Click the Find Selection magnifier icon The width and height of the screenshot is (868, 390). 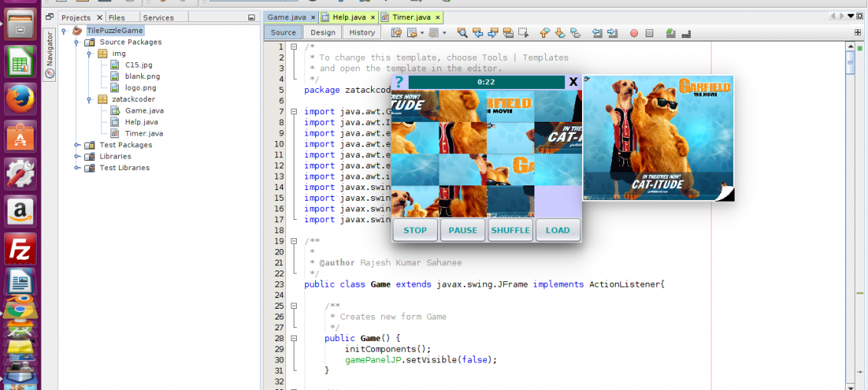pyautogui.click(x=462, y=33)
